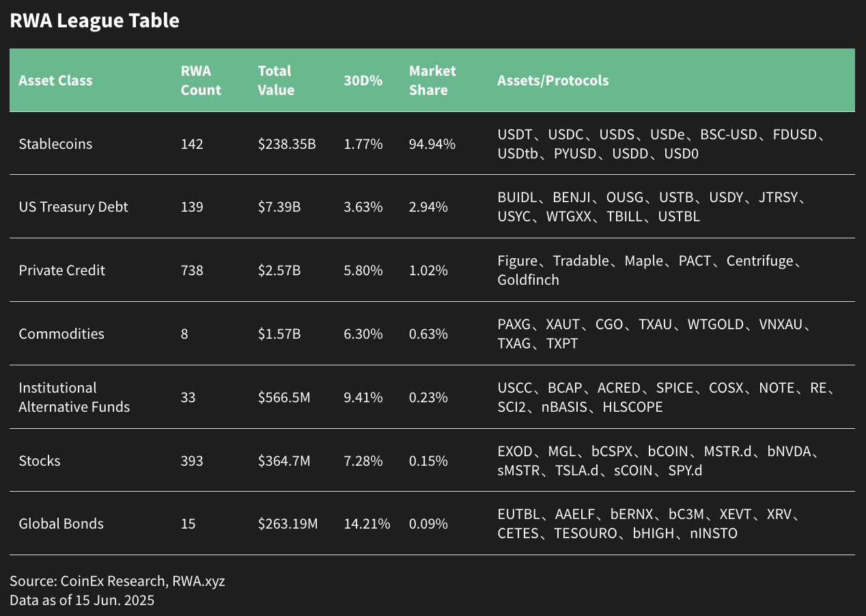The image size is (866, 616).
Task: Select the 'US Treasury Debt' row label
Action: tap(73, 207)
